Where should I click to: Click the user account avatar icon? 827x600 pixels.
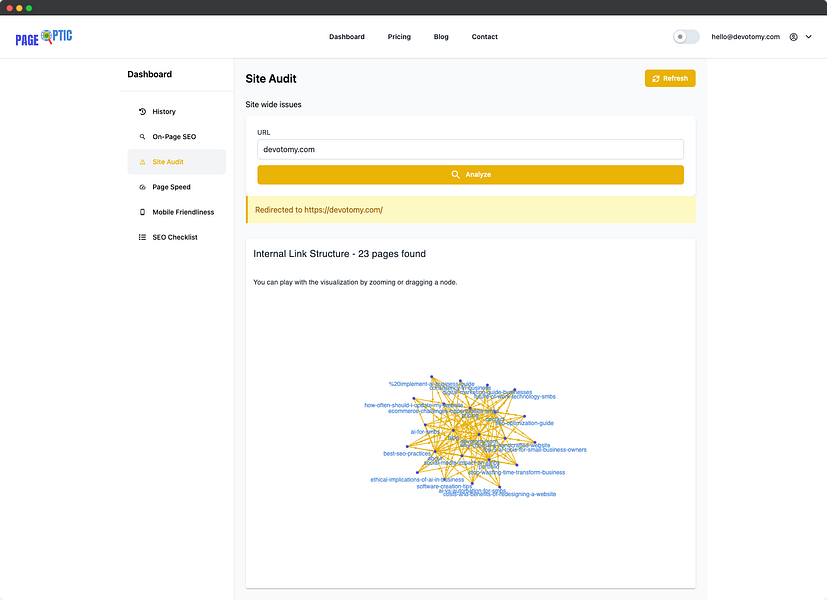pyautogui.click(x=793, y=37)
